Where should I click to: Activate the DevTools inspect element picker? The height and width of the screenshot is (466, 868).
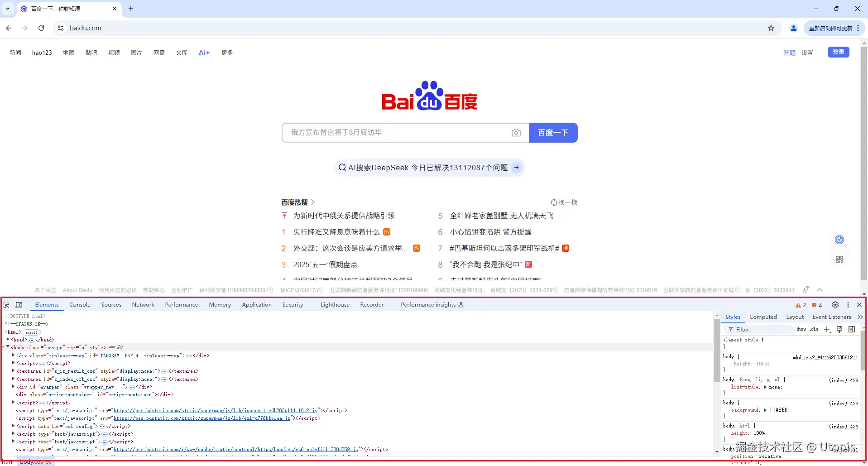pyautogui.click(x=7, y=305)
